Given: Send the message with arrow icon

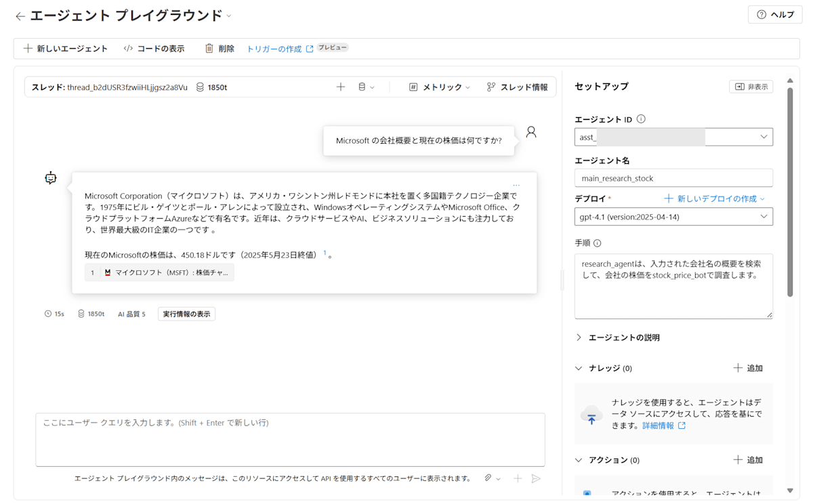Looking at the screenshot, I should tap(536, 478).
